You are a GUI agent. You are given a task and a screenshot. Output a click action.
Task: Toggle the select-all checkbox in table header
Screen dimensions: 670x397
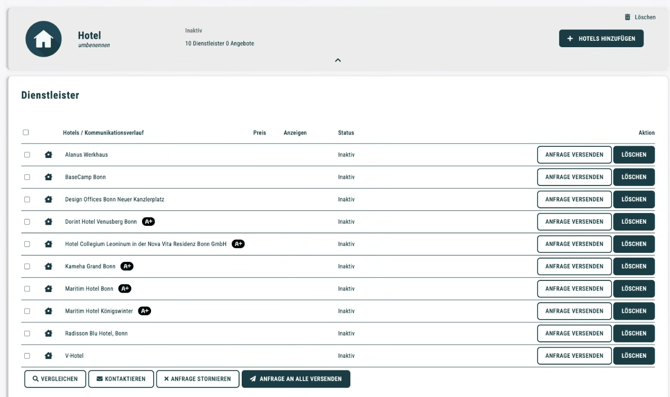tap(26, 132)
